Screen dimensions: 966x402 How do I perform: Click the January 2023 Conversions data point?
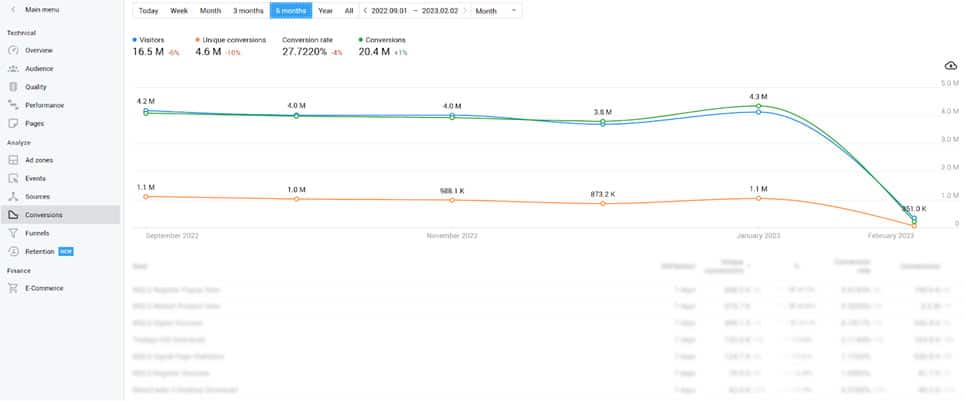759,105
